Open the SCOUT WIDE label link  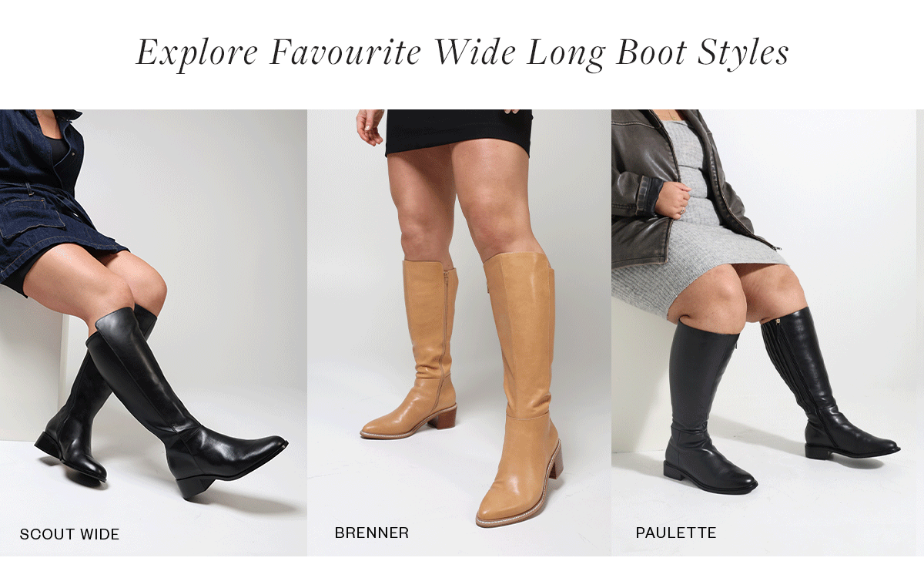click(x=69, y=534)
